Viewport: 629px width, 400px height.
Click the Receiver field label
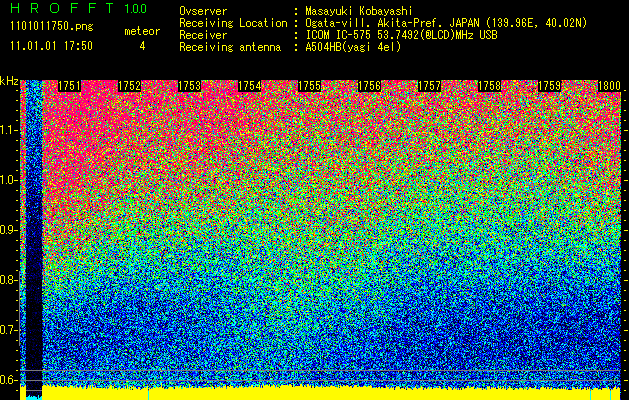(x=203, y=35)
